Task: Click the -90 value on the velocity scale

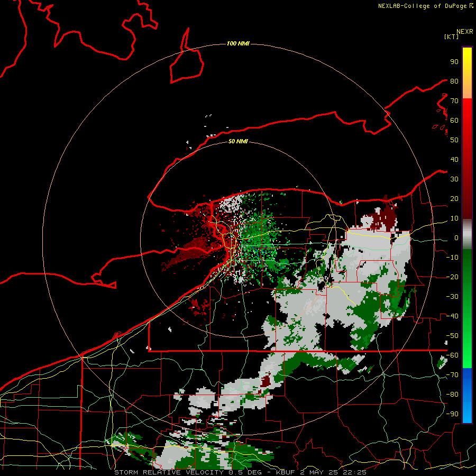Action: (x=452, y=414)
